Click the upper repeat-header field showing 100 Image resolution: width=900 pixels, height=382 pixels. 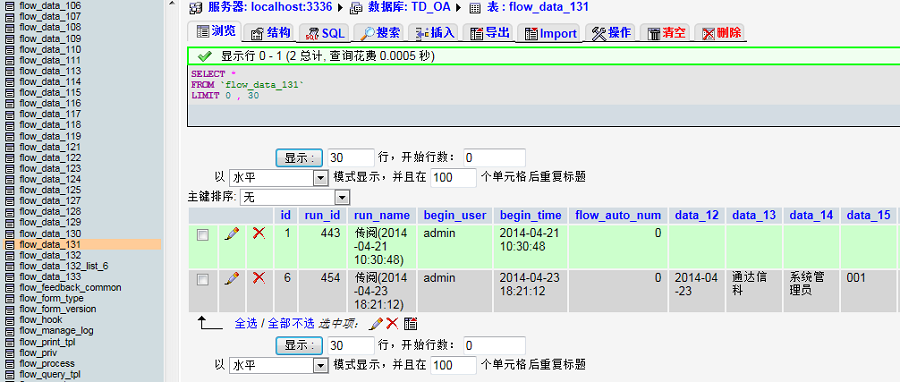pyautogui.click(x=453, y=178)
